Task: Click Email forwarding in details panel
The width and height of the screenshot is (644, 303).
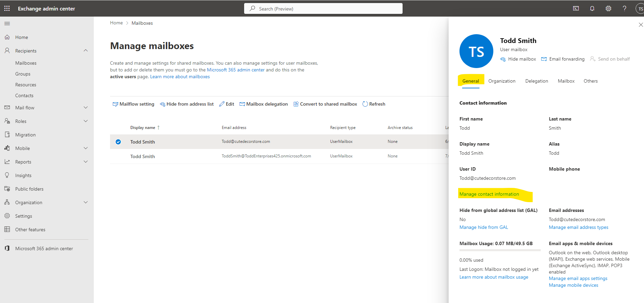Action: click(563, 59)
